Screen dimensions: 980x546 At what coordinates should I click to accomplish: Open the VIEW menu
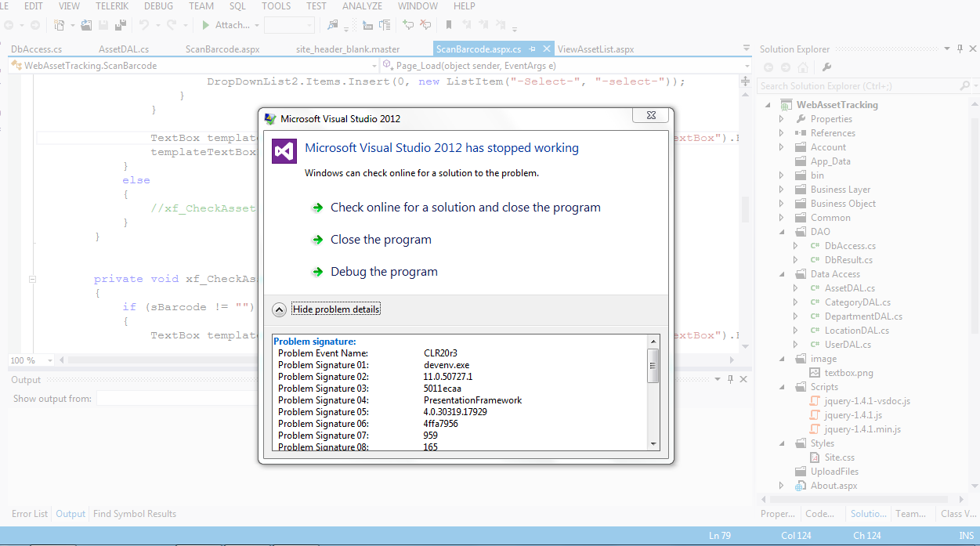(x=69, y=5)
